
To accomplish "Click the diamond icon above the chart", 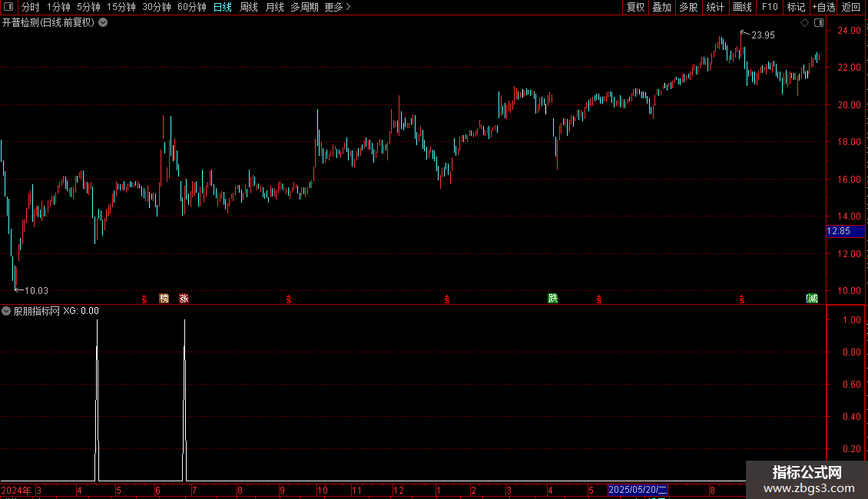I will 805,23.
